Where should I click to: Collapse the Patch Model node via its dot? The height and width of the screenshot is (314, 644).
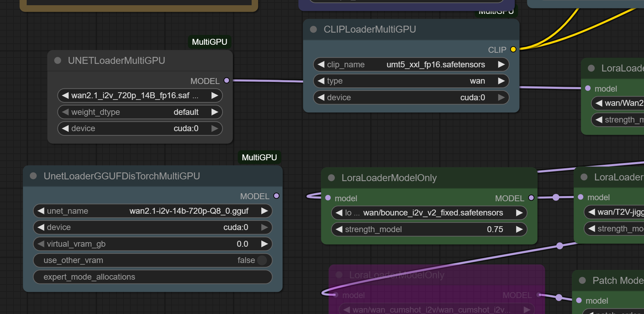[x=582, y=280]
